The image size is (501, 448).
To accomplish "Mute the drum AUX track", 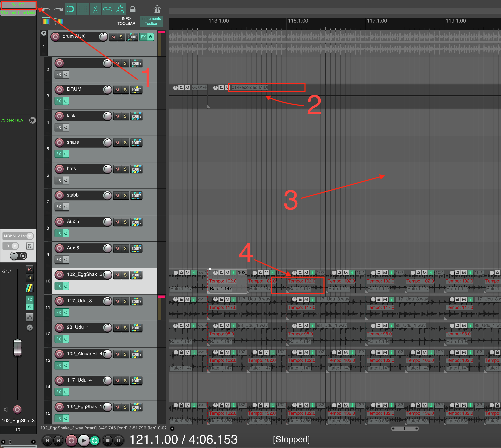I will click(x=113, y=37).
